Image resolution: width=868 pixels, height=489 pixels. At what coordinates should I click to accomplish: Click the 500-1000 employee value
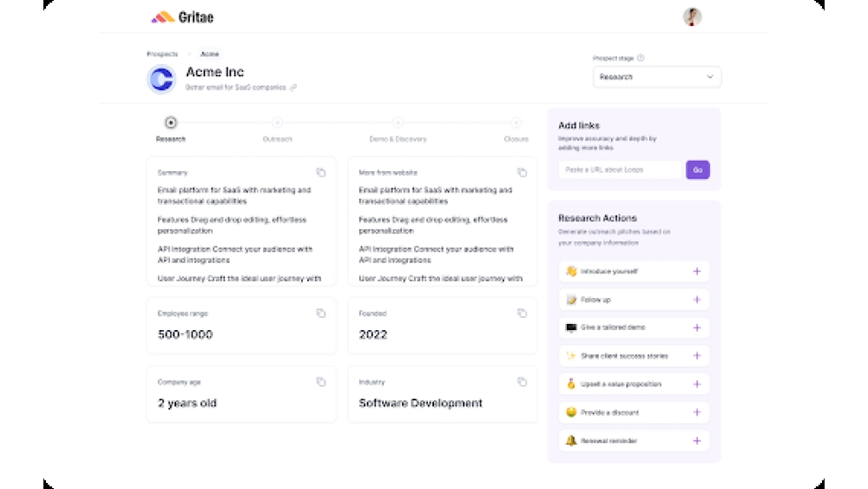click(x=186, y=334)
